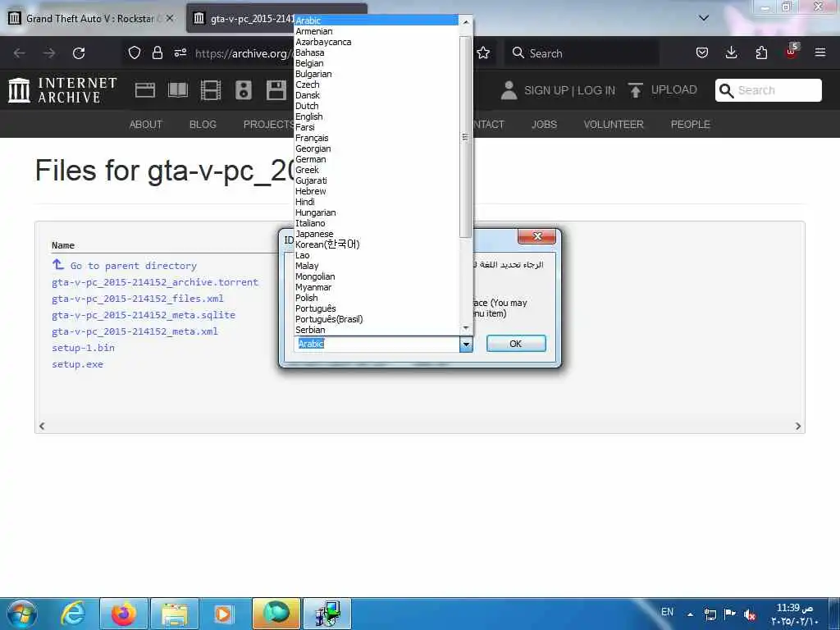Open the JOBS menu item
The height and width of the screenshot is (630, 840).
545,125
